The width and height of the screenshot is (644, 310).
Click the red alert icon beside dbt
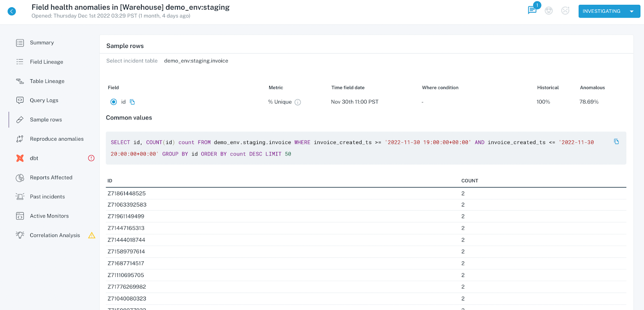(91, 158)
